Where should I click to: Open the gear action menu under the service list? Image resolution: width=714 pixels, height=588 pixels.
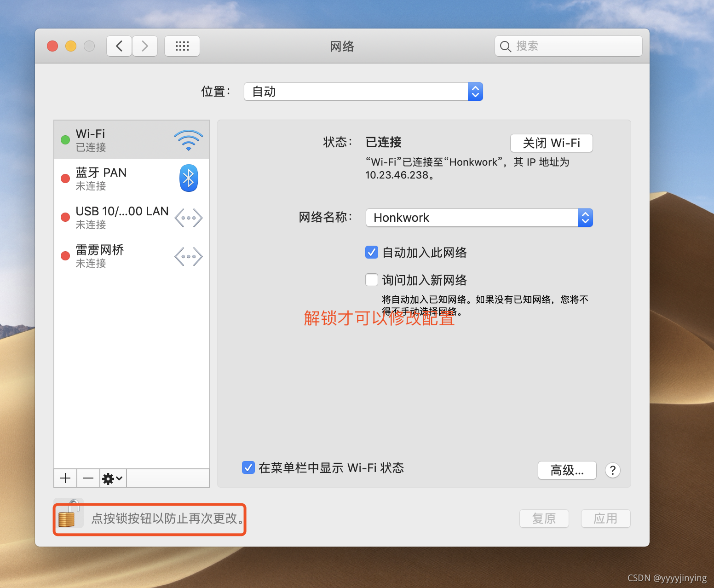pyautogui.click(x=113, y=478)
